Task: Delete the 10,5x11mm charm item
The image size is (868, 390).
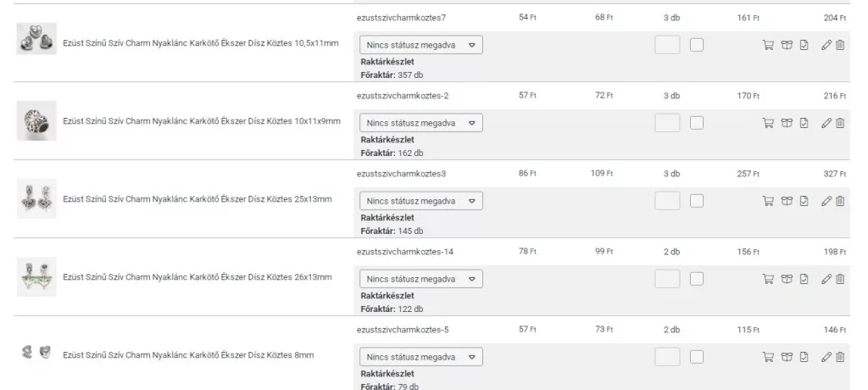Action: (840, 45)
